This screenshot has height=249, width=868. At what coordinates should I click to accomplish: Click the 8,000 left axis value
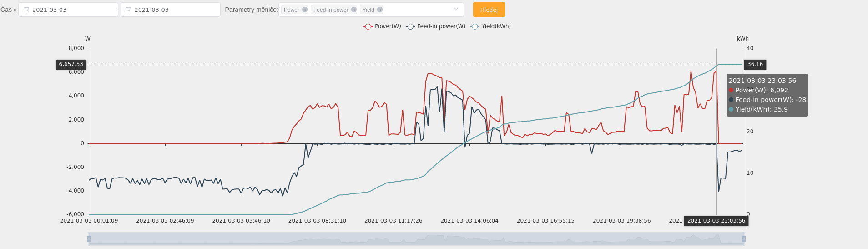coord(76,48)
